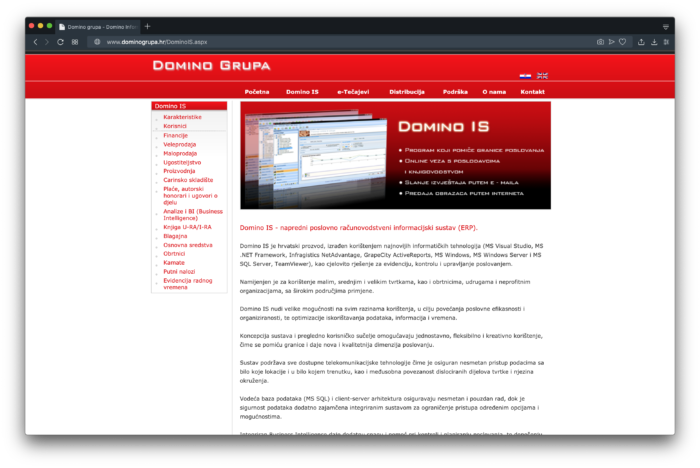
Task: Open Plaće, autorski honorari link
Action: pyautogui.click(x=190, y=196)
